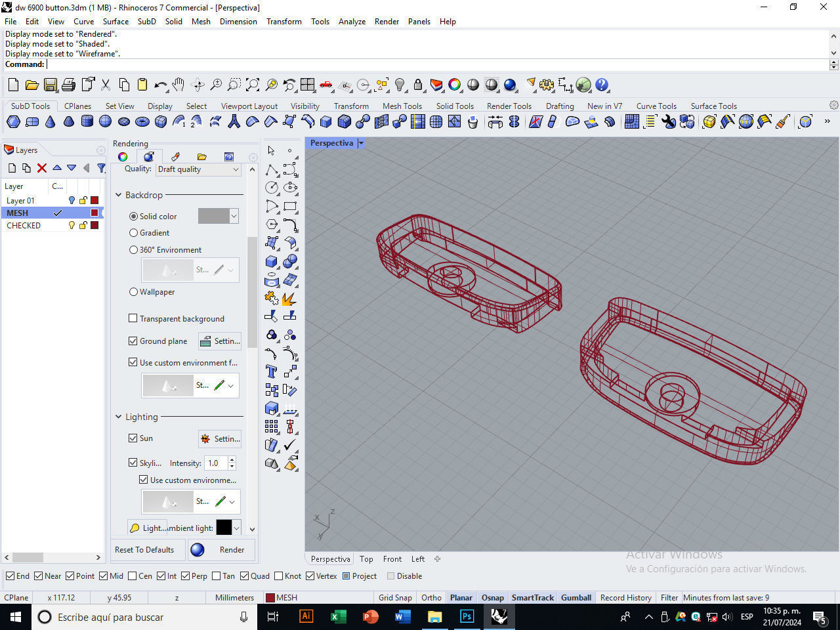
Task: Select the Gradient backdrop option
Action: (x=133, y=233)
